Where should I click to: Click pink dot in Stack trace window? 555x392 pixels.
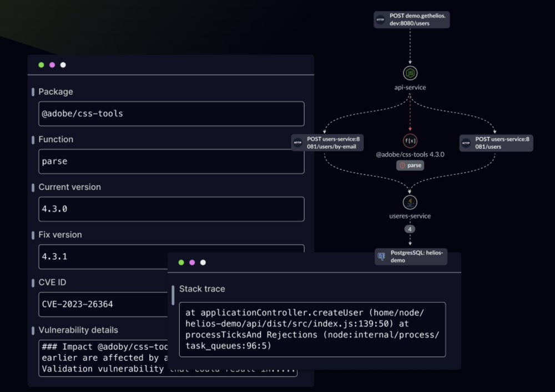point(192,263)
